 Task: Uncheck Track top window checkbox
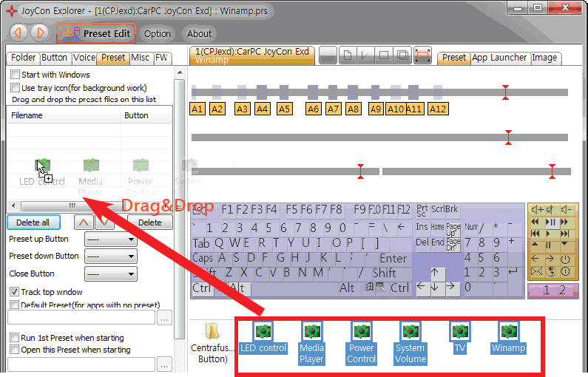[x=14, y=291]
